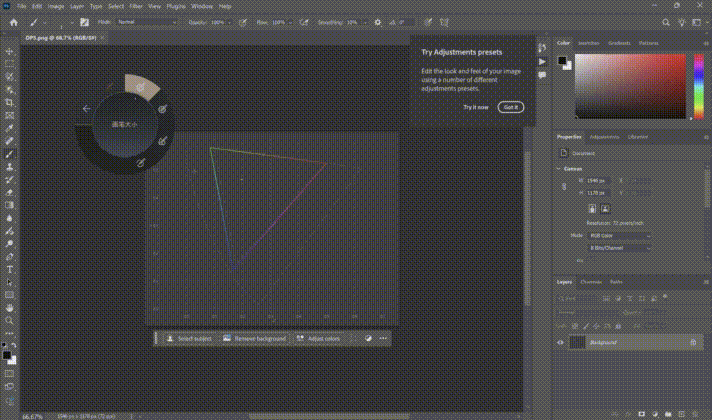The image size is (712, 420).
Task: Open more options on contextual task bar
Action: tap(383, 338)
